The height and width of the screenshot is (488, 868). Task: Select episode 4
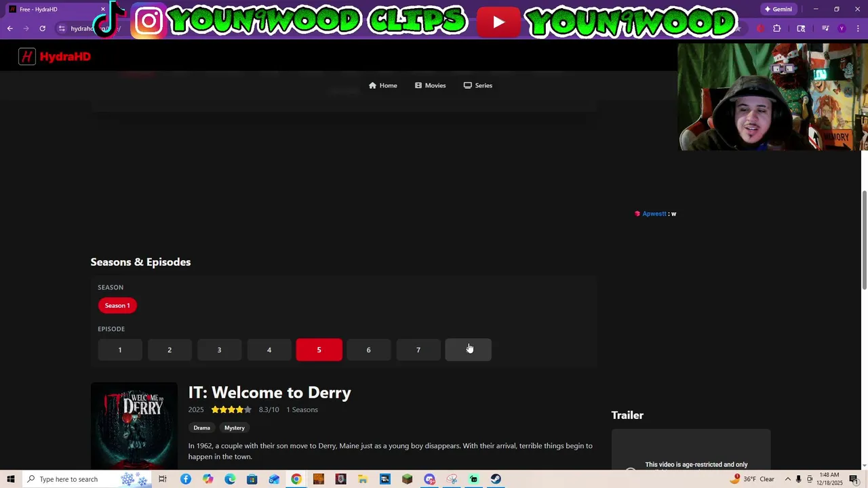[x=269, y=350]
